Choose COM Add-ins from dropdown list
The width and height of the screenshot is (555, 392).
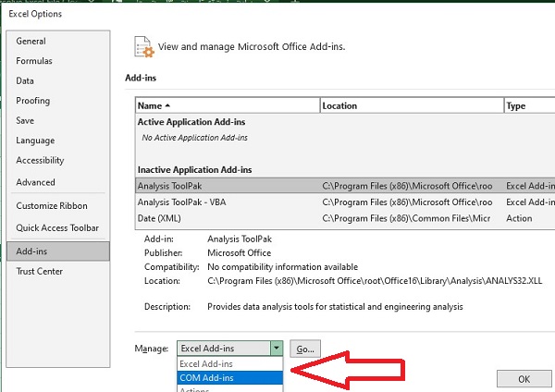(206, 377)
